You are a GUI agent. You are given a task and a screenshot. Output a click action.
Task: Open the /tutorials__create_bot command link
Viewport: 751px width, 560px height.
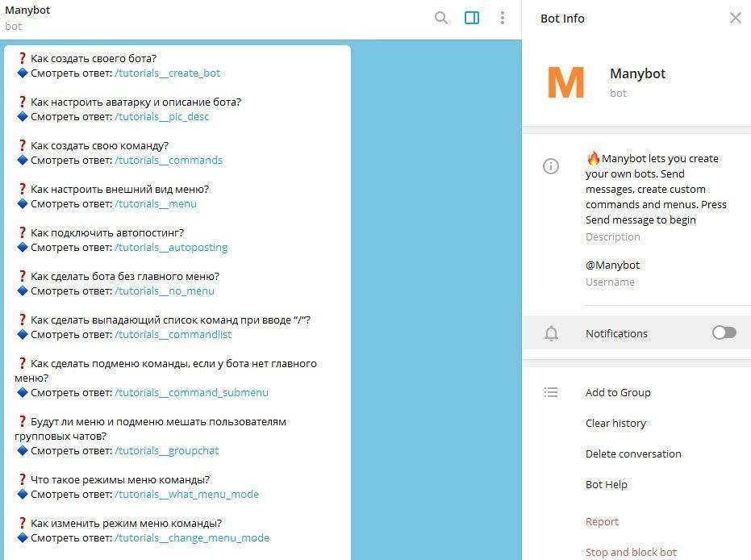(x=167, y=73)
